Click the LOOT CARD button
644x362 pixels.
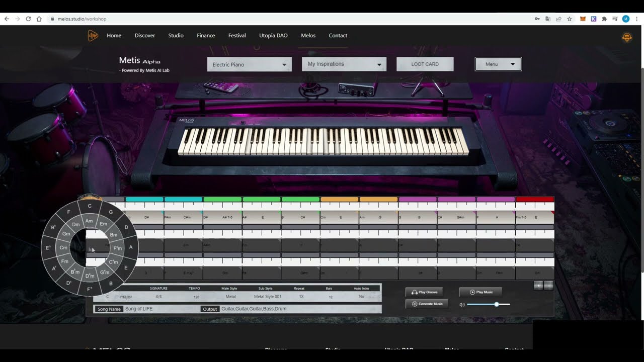point(425,64)
